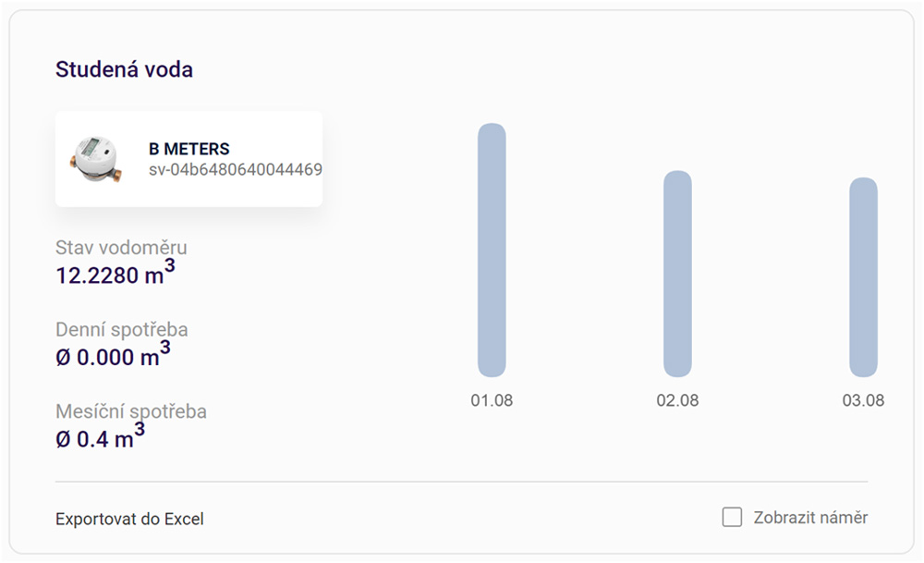Viewport: 924px width, 563px height.
Task: Click Exportovat do Excel link
Action: [129, 519]
